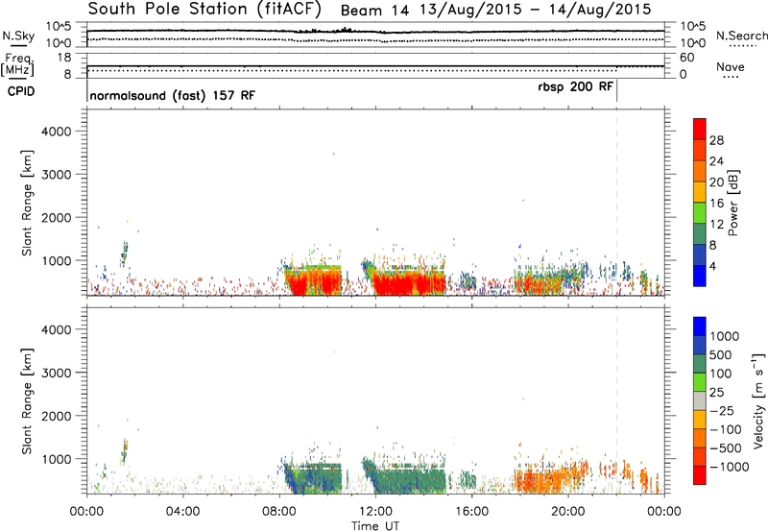Click the 'normalsound (fast) 157 RF' label

click(x=173, y=95)
